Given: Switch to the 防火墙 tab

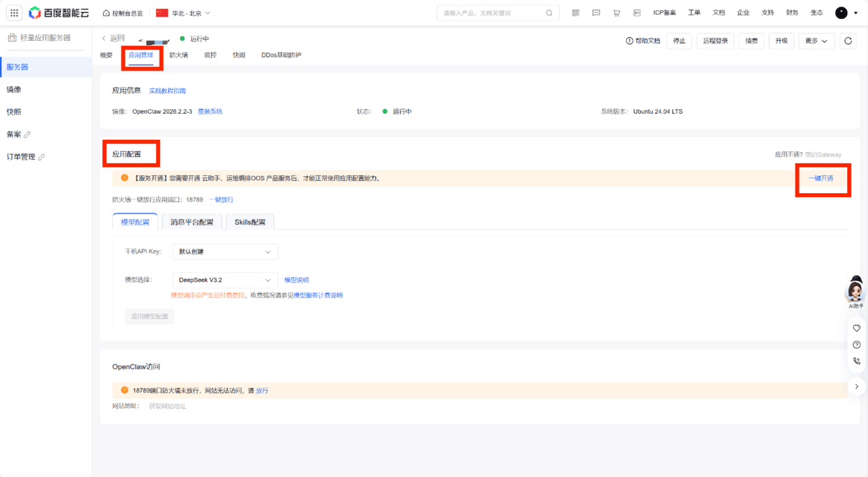Looking at the screenshot, I should click(x=178, y=55).
